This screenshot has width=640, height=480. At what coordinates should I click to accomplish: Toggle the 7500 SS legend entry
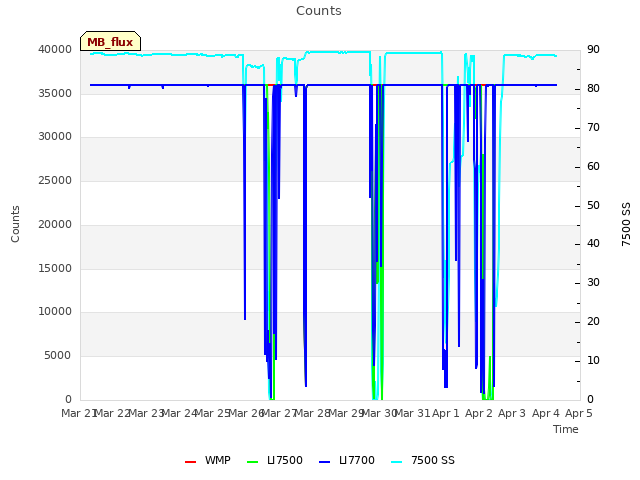[x=423, y=460]
